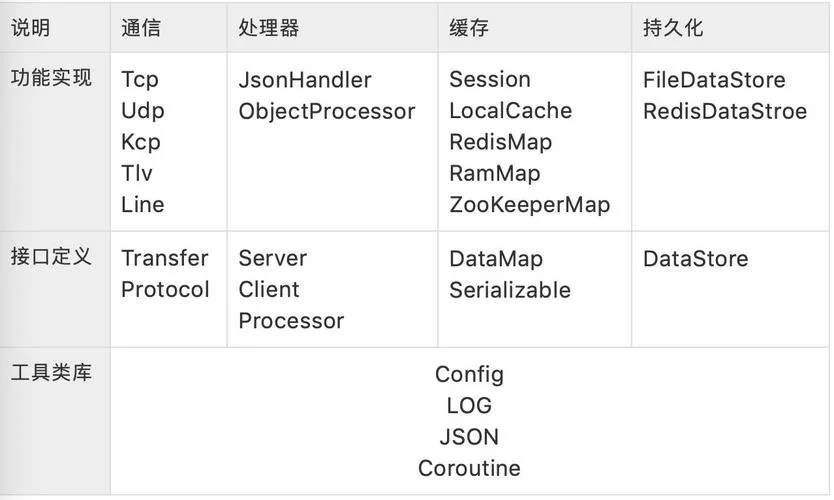Click the DataStore interface entry

(x=696, y=259)
